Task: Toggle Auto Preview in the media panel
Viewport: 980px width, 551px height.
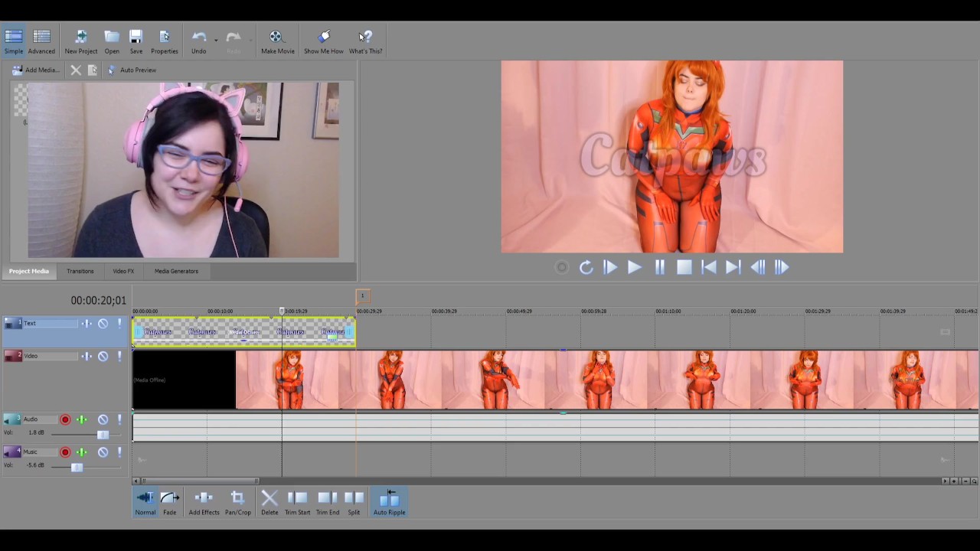Action: pyautogui.click(x=132, y=70)
